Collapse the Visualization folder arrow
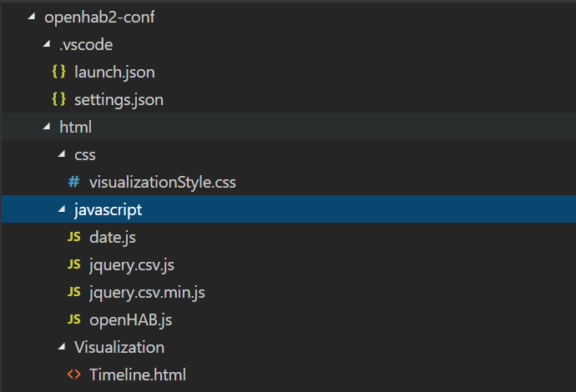 coord(62,347)
